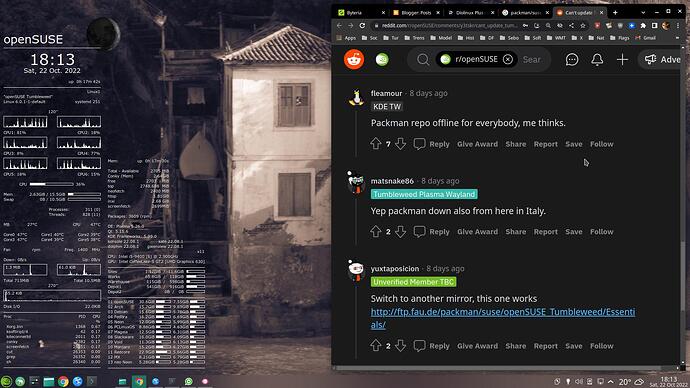Open the Trens bookmarks folder
The width and height of the screenshot is (690, 388).
pos(414,38)
